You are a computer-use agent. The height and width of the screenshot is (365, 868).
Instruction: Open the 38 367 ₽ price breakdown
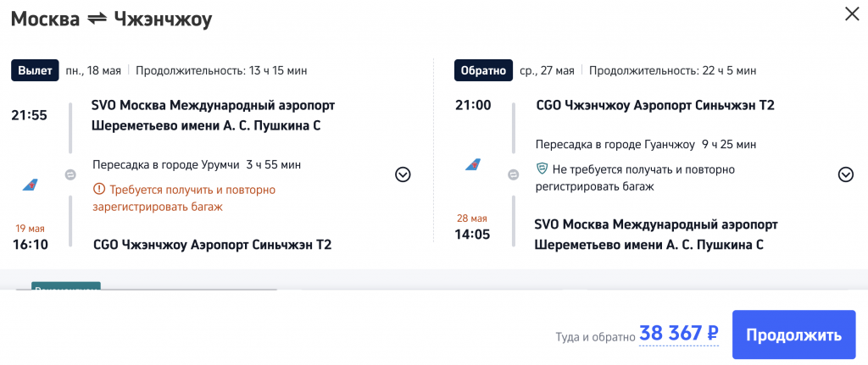679,334
